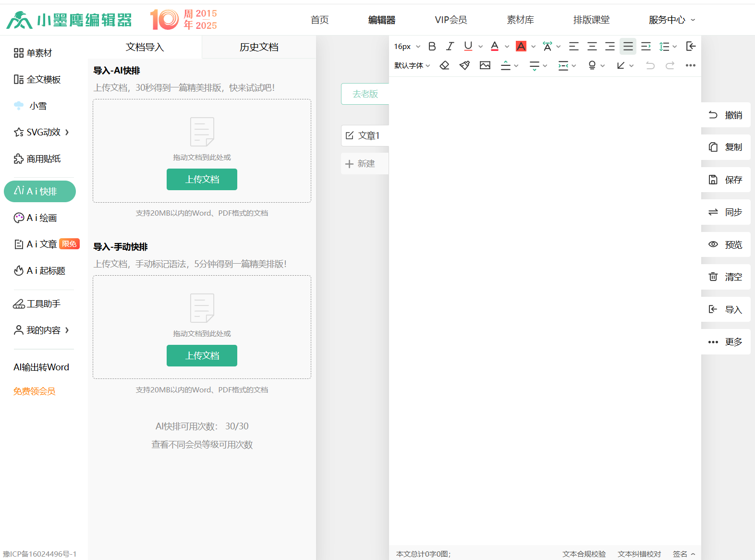Select 文章1 in the article list

pyautogui.click(x=365, y=135)
